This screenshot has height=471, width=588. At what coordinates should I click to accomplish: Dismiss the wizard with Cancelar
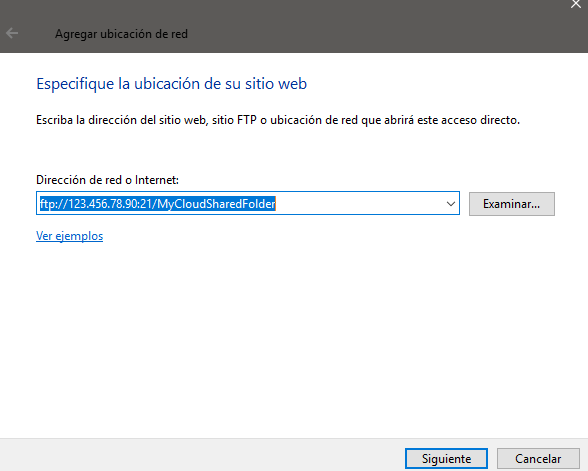tap(538, 458)
